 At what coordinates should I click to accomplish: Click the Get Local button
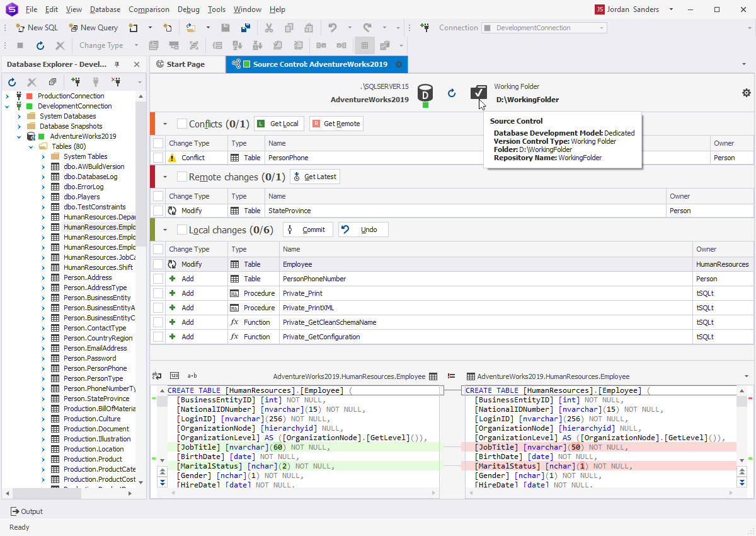(279, 124)
